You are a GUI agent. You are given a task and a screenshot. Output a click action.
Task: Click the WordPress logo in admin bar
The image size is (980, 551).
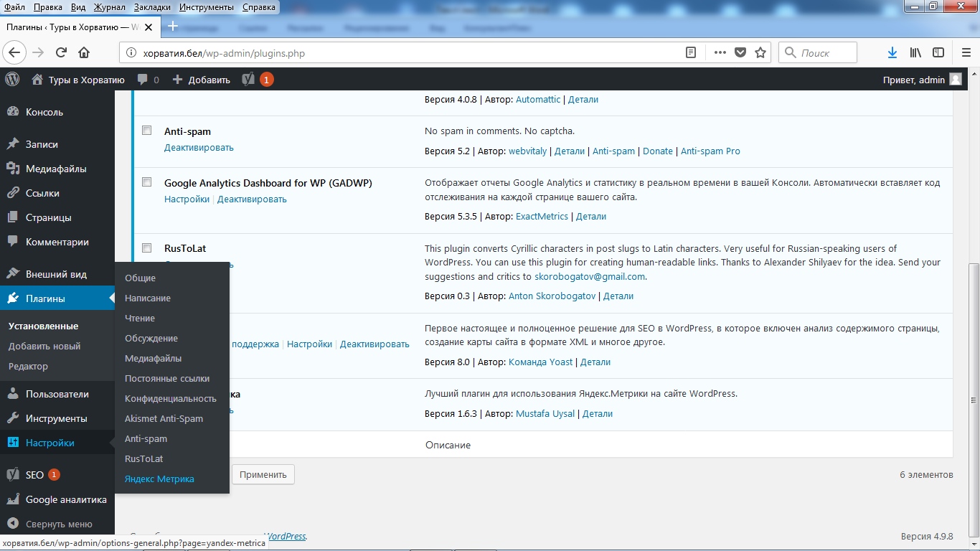[x=12, y=80]
